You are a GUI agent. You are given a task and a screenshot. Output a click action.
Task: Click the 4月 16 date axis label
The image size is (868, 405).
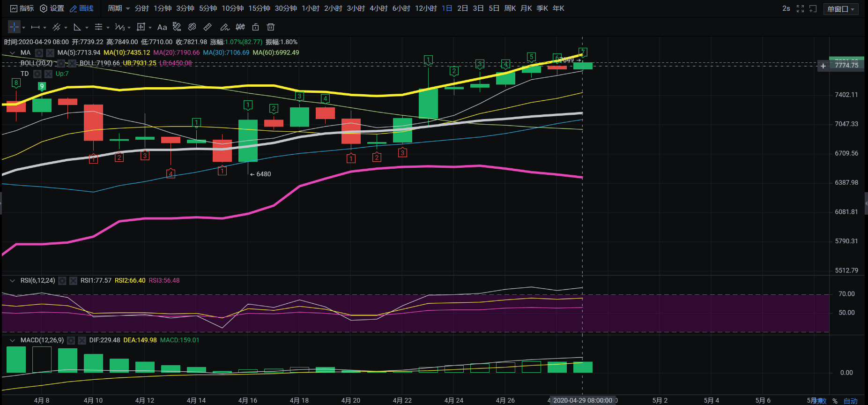247,400
